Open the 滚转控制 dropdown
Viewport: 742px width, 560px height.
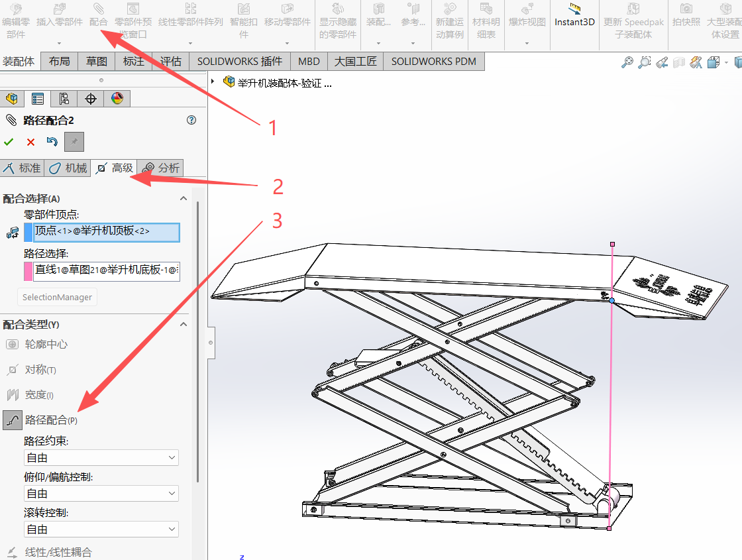tap(101, 530)
